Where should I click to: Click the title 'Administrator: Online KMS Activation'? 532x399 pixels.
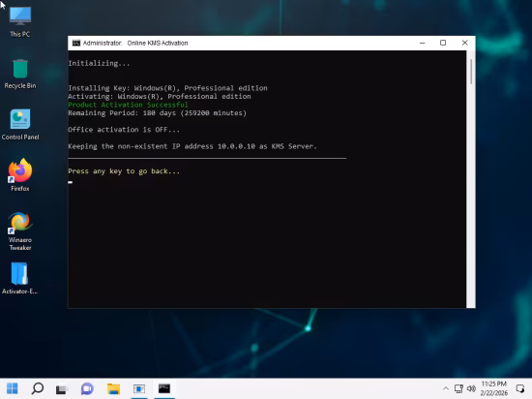(135, 44)
